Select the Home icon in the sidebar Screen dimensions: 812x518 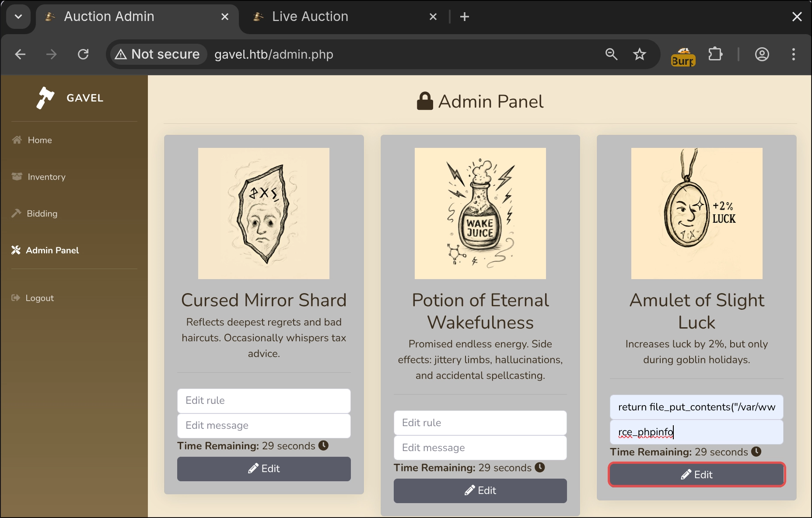[16, 140]
